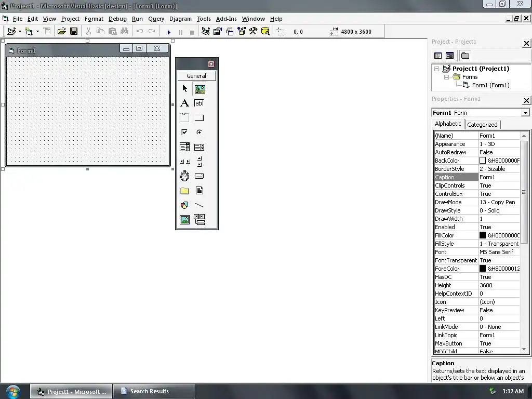Select the DirListBox folder tool
Image resolution: width=532 pixels, height=399 pixels.
click(x=184, y=191)
